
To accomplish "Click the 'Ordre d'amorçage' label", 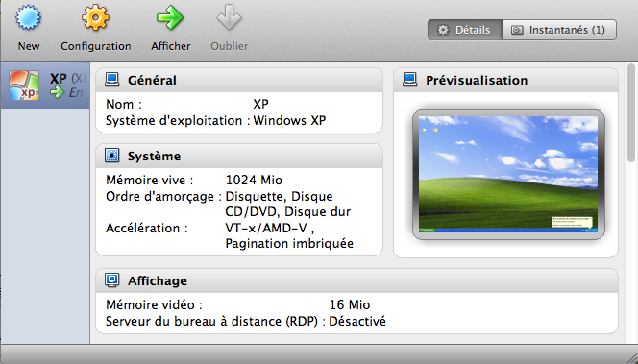I will click(x=164, y=197).
